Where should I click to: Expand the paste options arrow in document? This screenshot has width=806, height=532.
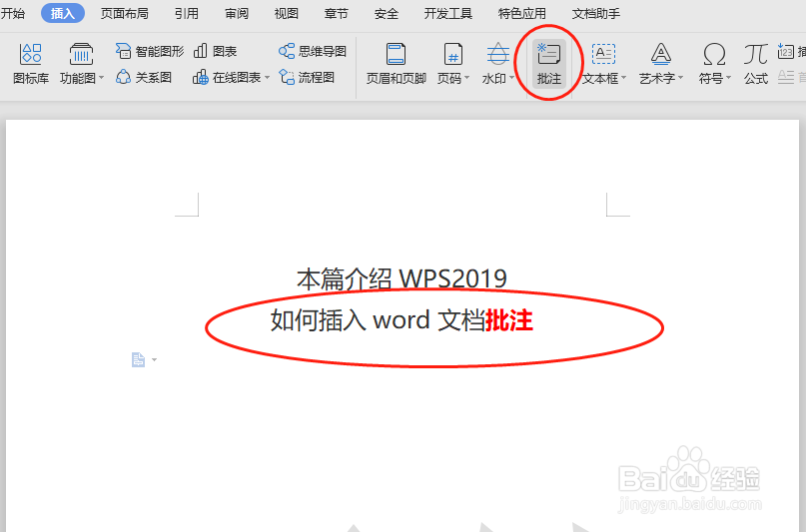(154, 360)
